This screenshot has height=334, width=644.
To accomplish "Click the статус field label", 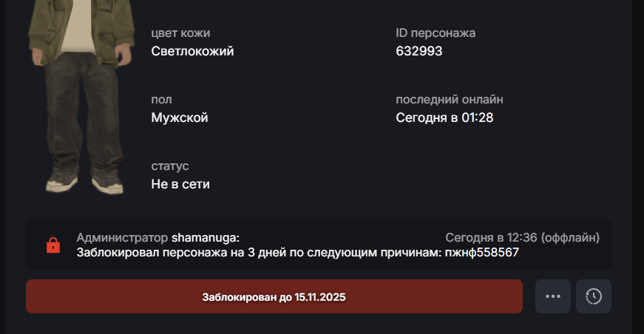I will click(x=170, y=166).
